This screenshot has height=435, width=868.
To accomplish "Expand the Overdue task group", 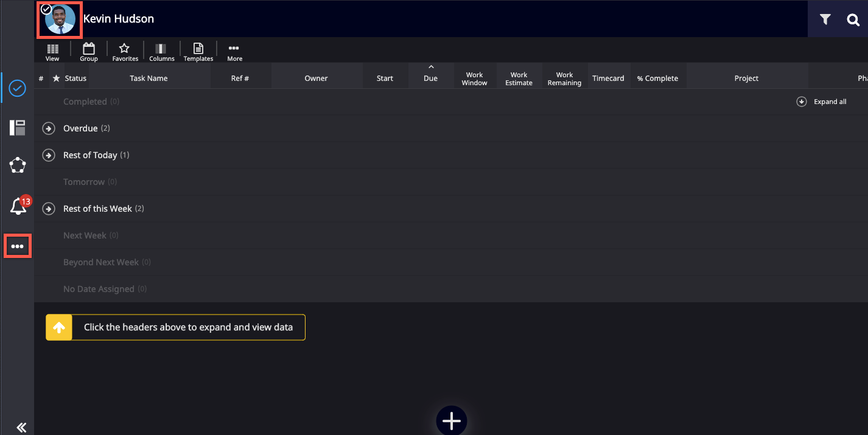I will pyautogui.click(x=49, y=128).
